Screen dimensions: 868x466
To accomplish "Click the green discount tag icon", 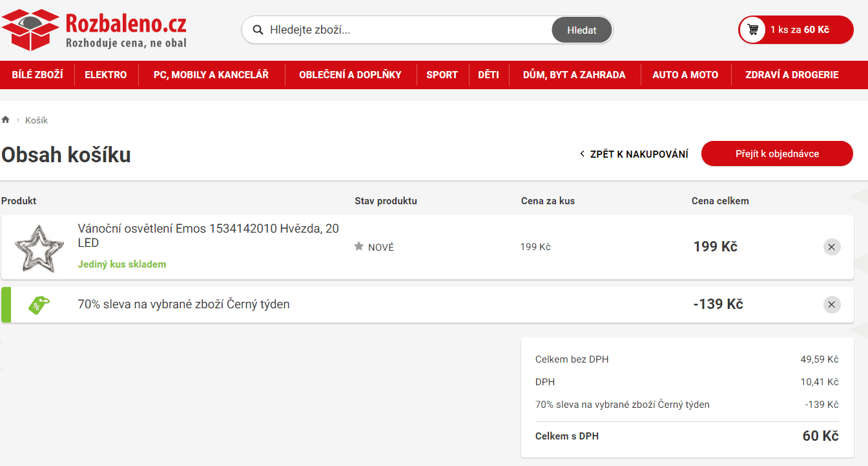I will 39,305.
